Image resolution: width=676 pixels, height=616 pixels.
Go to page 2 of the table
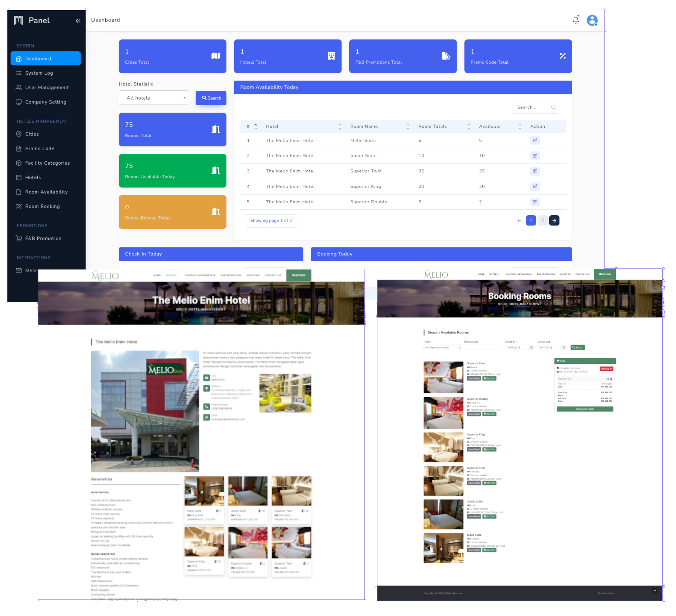pos(543,221)
